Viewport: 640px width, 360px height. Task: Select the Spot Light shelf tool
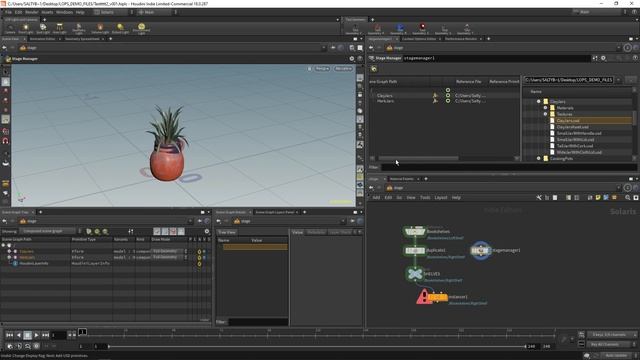click(43, 28)
